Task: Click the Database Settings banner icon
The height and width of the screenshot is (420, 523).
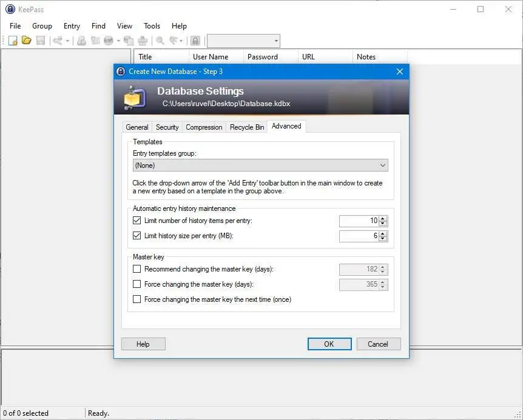Action: click(135, 98)
